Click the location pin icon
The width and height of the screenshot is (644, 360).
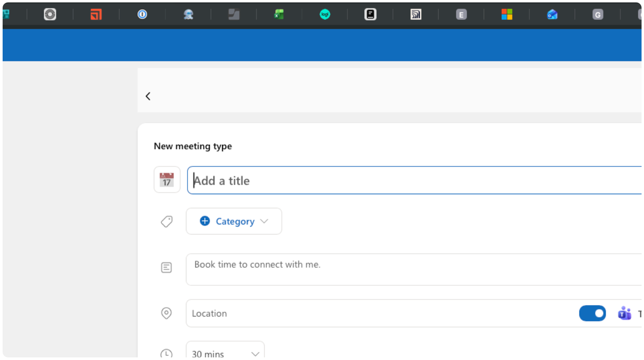pos(166,313)
